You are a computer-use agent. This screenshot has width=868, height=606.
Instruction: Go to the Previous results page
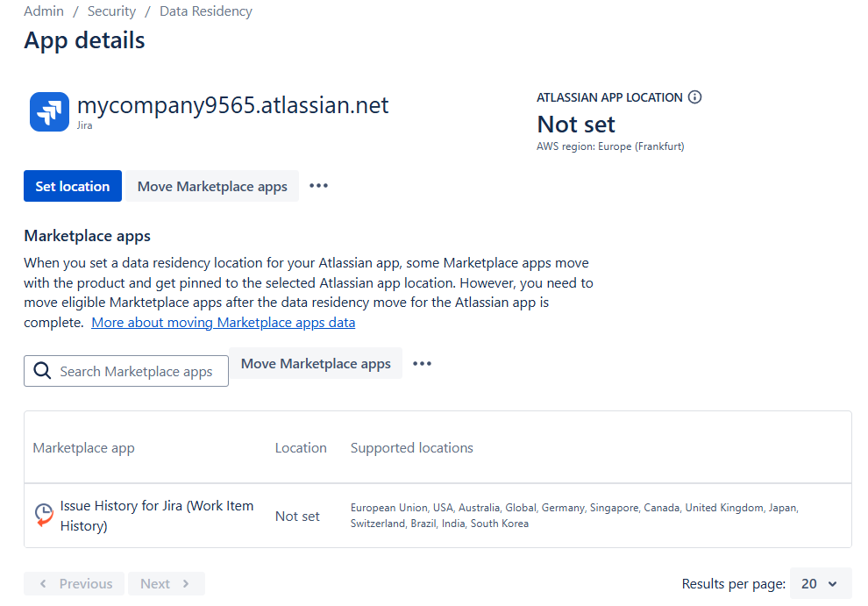75,584
